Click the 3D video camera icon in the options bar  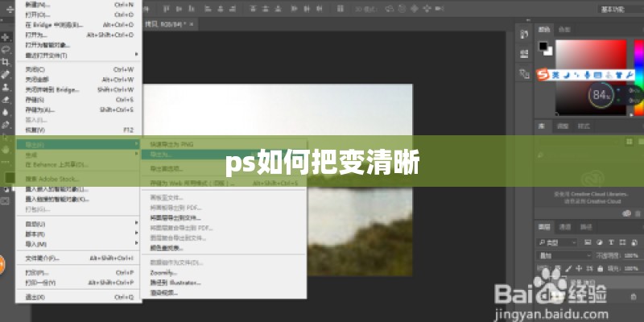click(x=440, y=8)
